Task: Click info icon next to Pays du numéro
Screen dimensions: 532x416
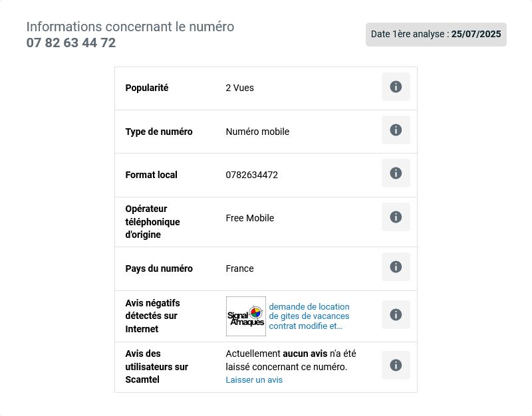Action: point(396,267)
